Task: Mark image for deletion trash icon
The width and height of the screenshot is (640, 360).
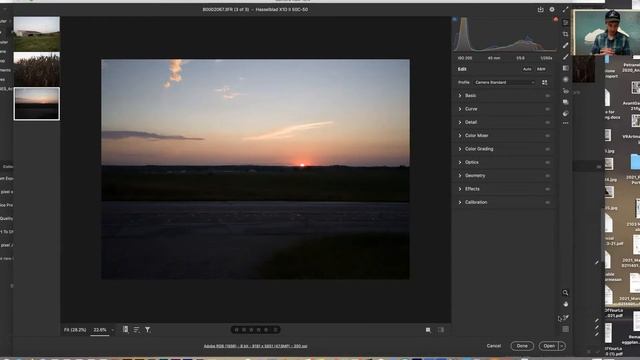Action: [x=276, y=330]
